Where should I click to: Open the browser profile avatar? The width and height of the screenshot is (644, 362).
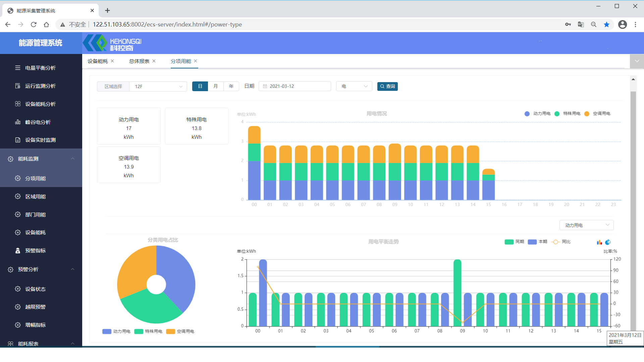(623, 24)
